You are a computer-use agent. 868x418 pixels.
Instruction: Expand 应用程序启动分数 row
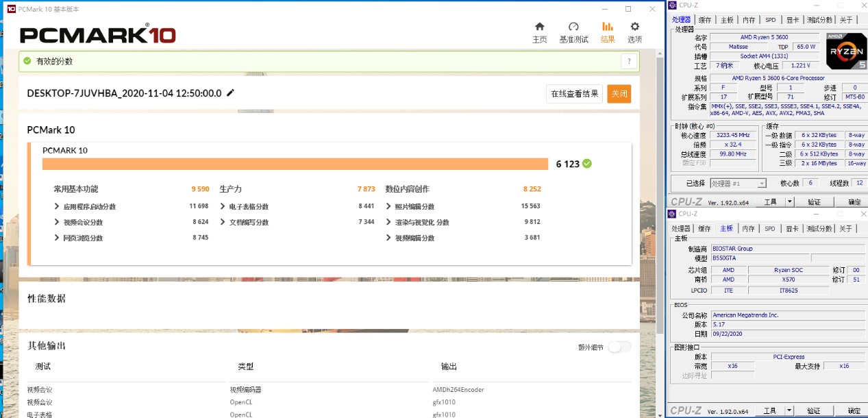click(x=56, y=206)
